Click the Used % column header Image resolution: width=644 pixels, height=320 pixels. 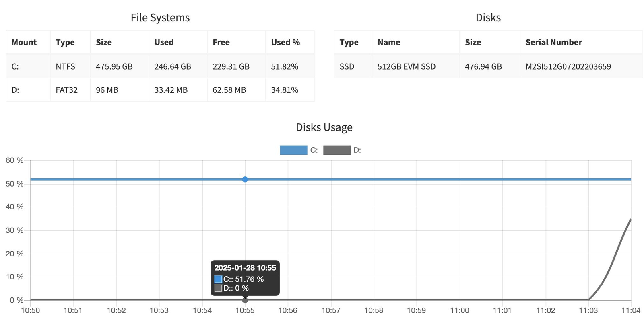click(x=290, y=42)
